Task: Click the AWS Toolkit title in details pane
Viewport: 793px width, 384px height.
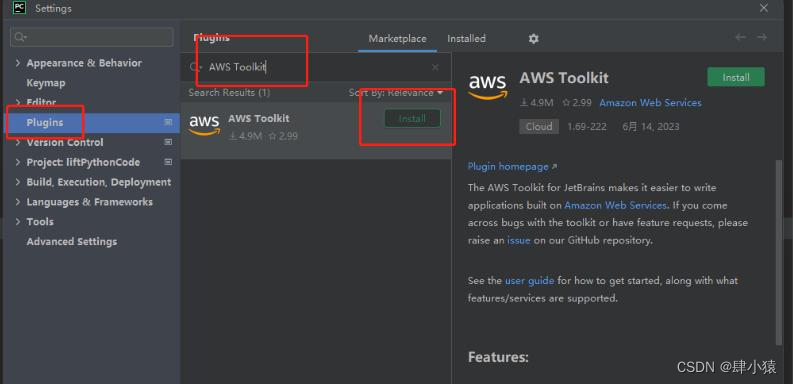Action: (564, 78)
